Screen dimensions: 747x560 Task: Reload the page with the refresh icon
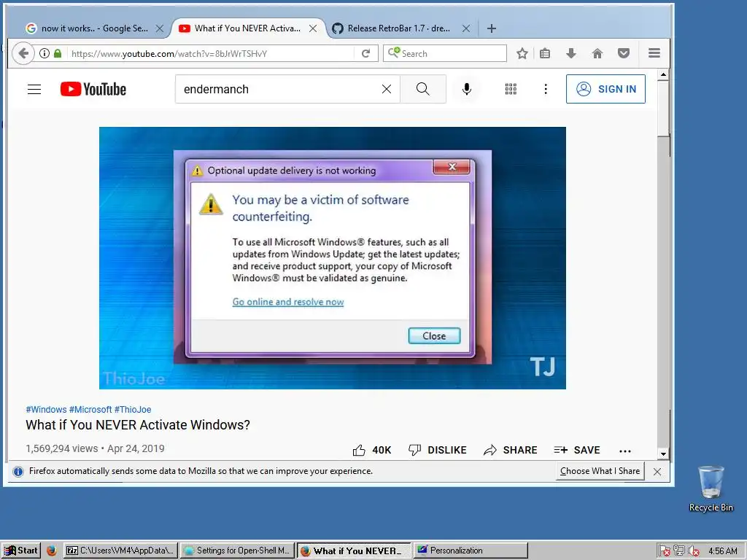(366, 53)
